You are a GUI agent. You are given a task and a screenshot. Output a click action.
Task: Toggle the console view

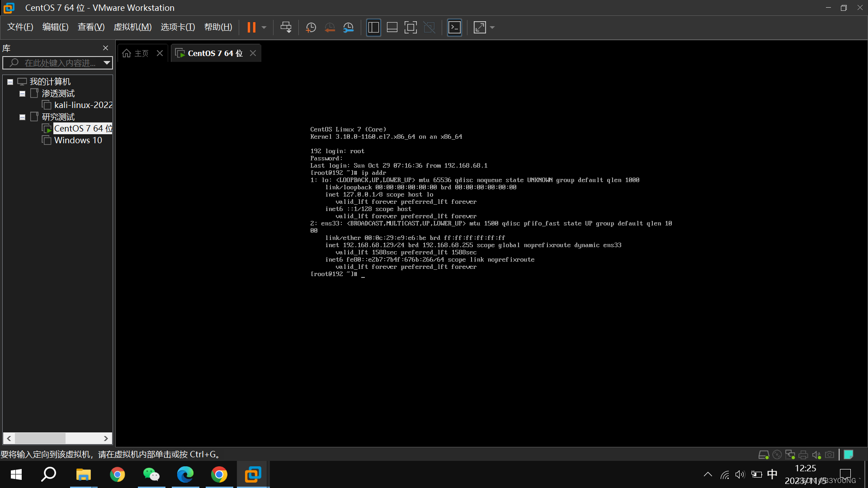[x=454, y=27]
